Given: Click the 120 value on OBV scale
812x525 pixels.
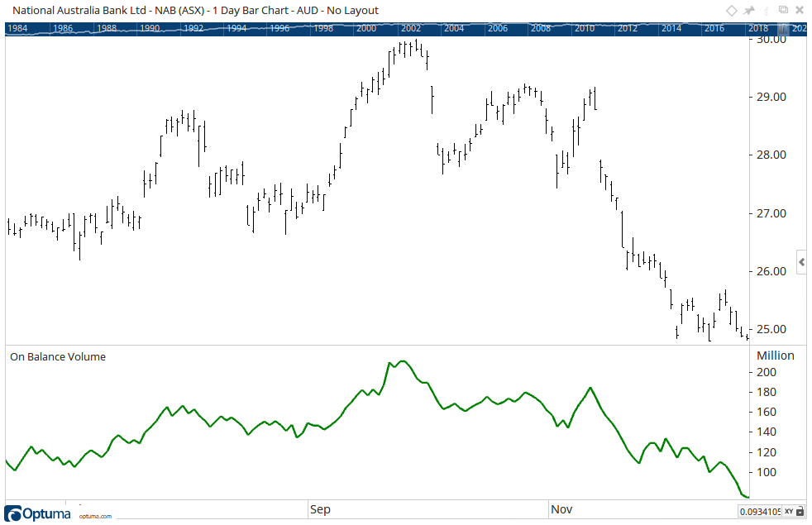Looking at the screenshot, I should [x=767, y=452].
